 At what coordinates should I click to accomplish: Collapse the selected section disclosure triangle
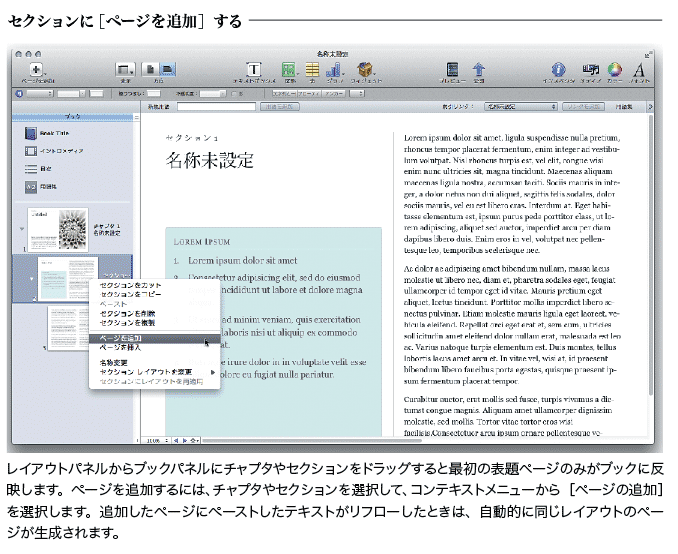click(x=31, y=279)
